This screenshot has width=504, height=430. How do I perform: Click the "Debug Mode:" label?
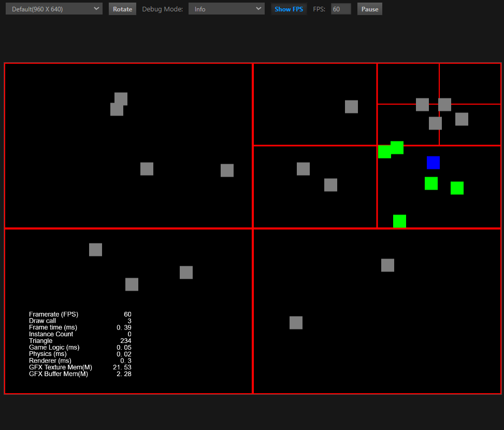pos(162,9)
